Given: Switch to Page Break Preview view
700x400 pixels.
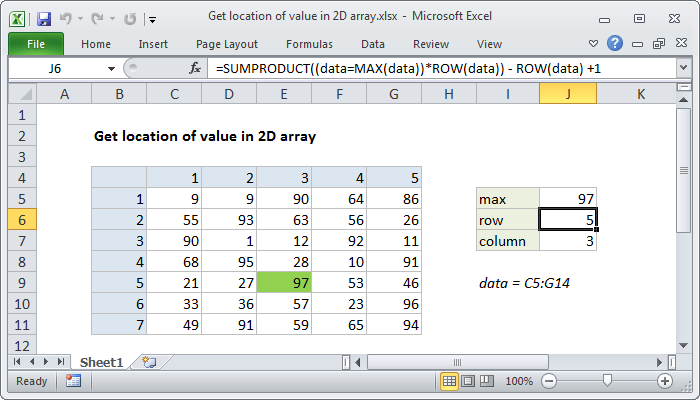Looking at the screenshot, I should pyautogui.click(x=486, y=381).
